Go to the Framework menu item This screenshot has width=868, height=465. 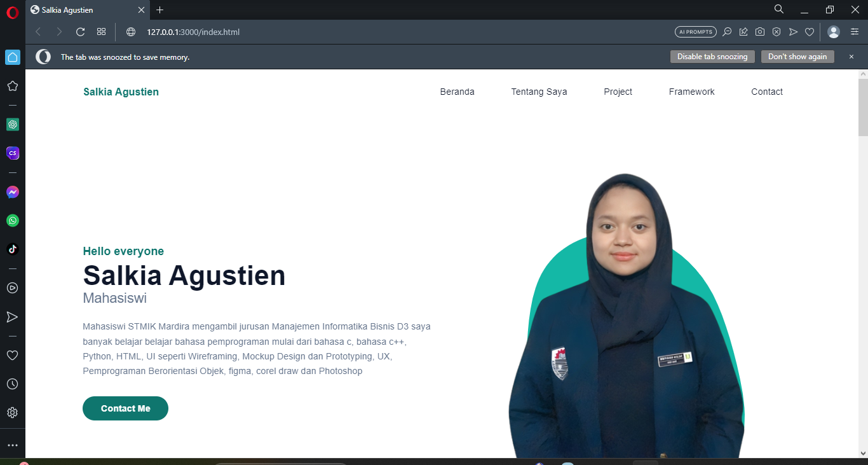[691, 92]
